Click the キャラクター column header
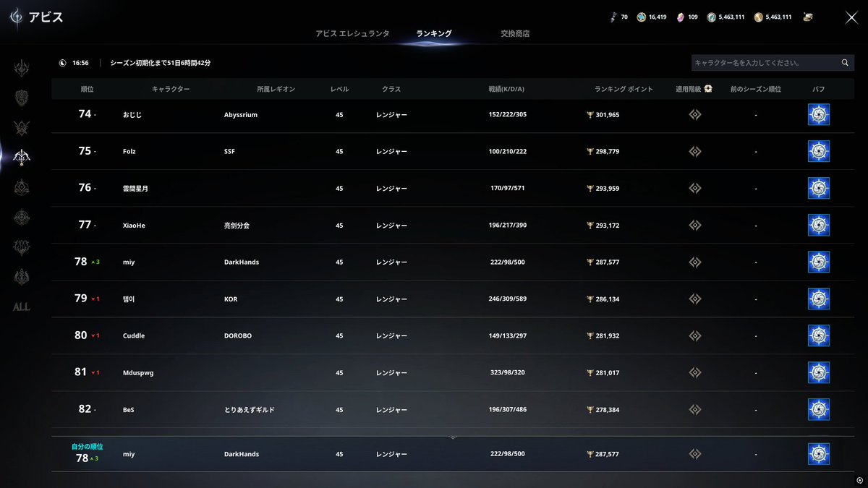Viewport: 868px width, 488px height. pyautogui.click(x=171, y=89)
